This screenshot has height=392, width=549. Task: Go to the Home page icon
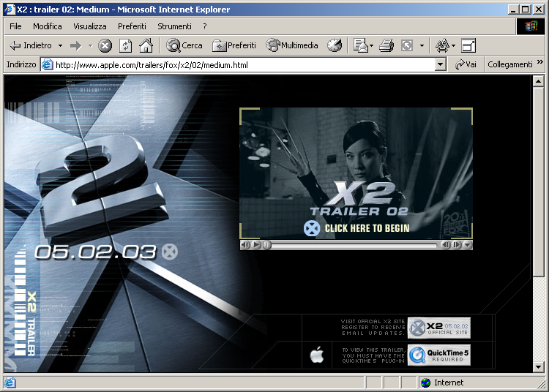tap(146, 45)
